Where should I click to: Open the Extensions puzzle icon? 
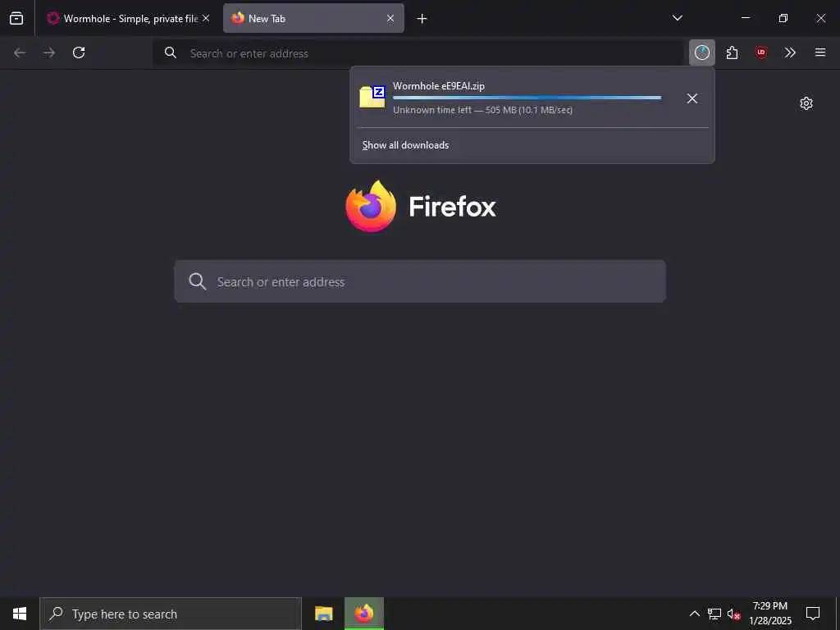tap(732, 52)
